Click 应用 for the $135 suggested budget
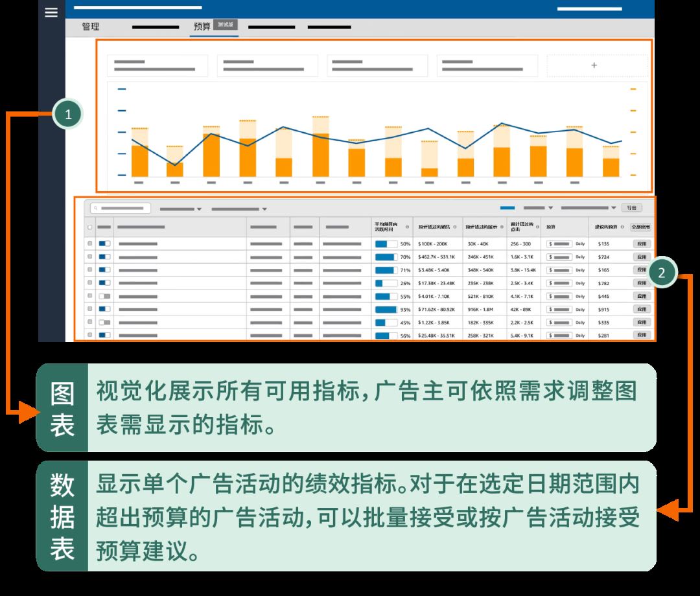 pos(642,244)
